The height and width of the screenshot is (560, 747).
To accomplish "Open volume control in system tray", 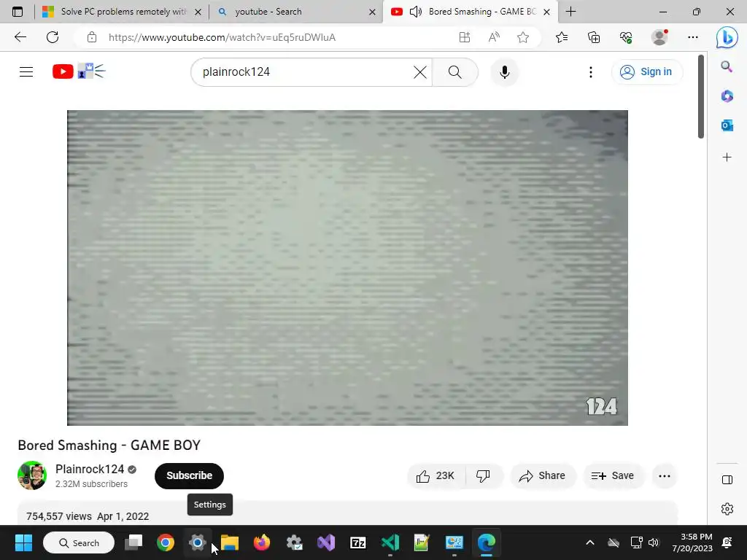I will [x=654, y=542].
